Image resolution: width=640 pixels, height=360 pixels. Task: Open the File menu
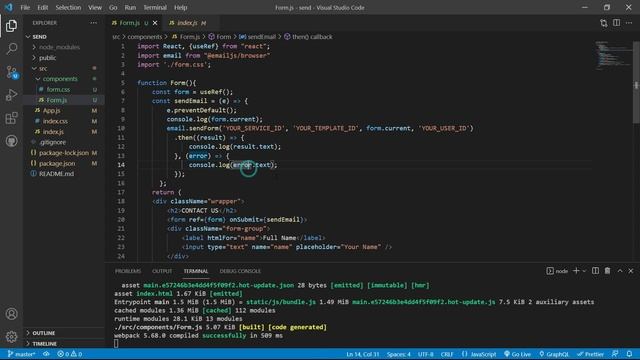[25, 7]
